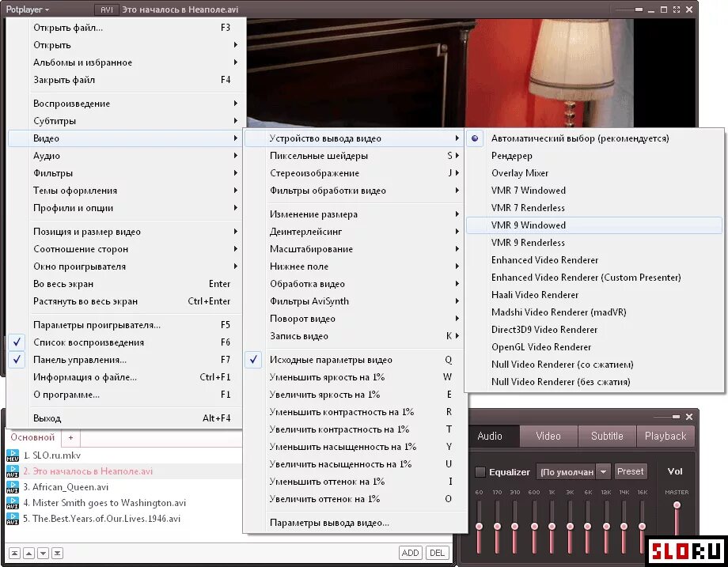Click Открыть файл... menu item
The width and height of the screenshot is (728, 567).
[124, 28]
